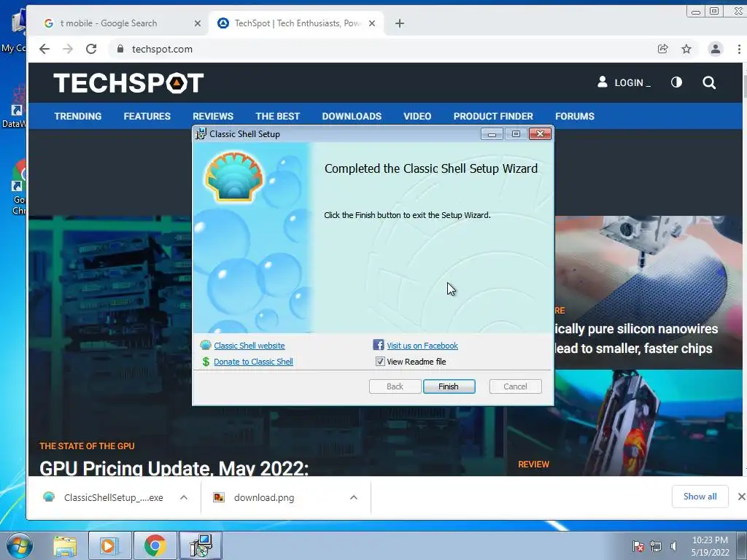Click the Facebook icon in setup dialog
Screen dimensions: 747x560
(x=379, y=345)
